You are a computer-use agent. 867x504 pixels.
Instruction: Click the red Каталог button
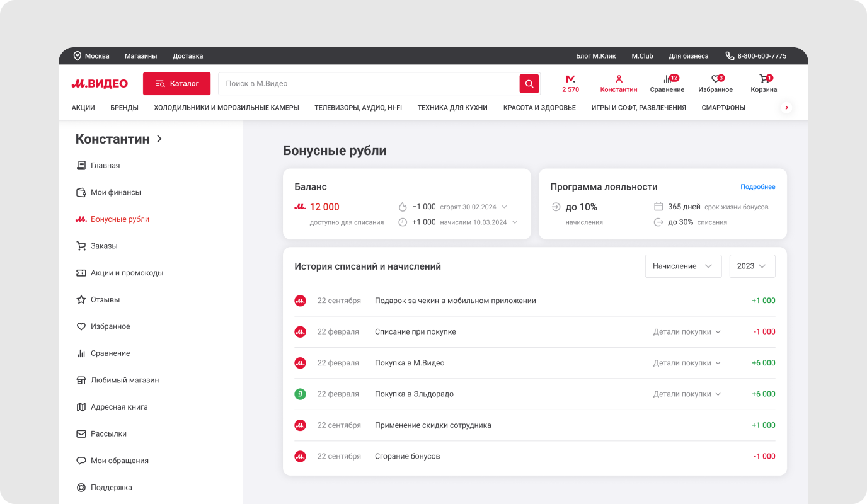point(176,84)
